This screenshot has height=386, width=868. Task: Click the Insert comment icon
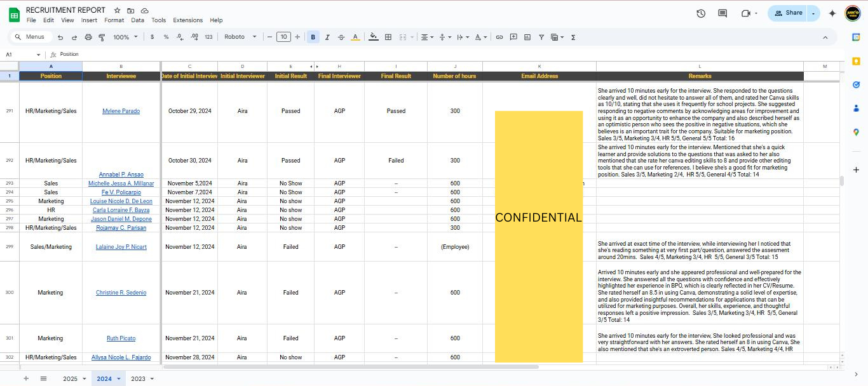tap(513, 37)
